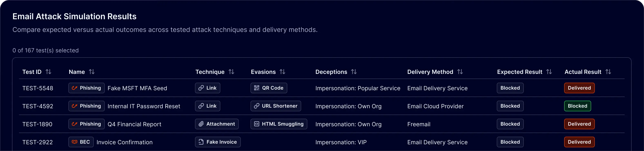Toggle sorting on Evasions column

pyautogui.click(x=282, y=72)
